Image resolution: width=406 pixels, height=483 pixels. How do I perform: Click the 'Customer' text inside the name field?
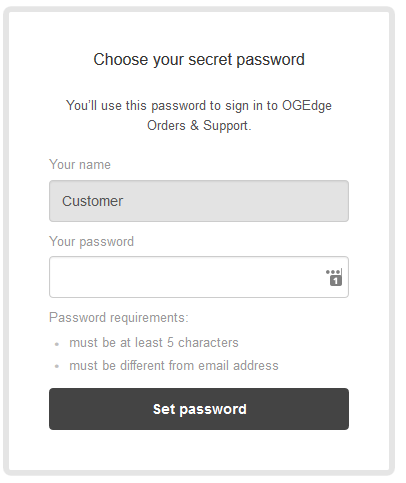pos(93,201)
